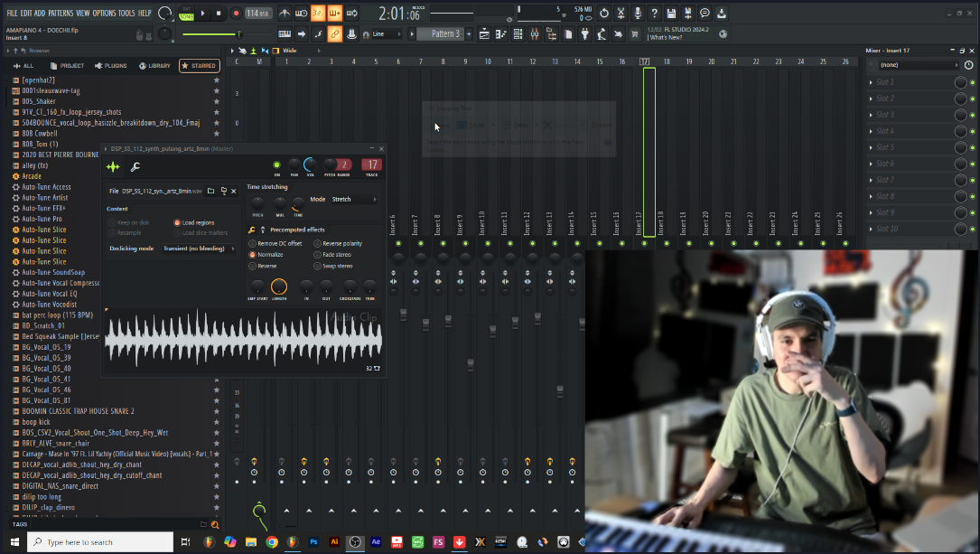Screen dimensions: 980x554
Task: Click the add pattern plus button
Action: [469, 34]
